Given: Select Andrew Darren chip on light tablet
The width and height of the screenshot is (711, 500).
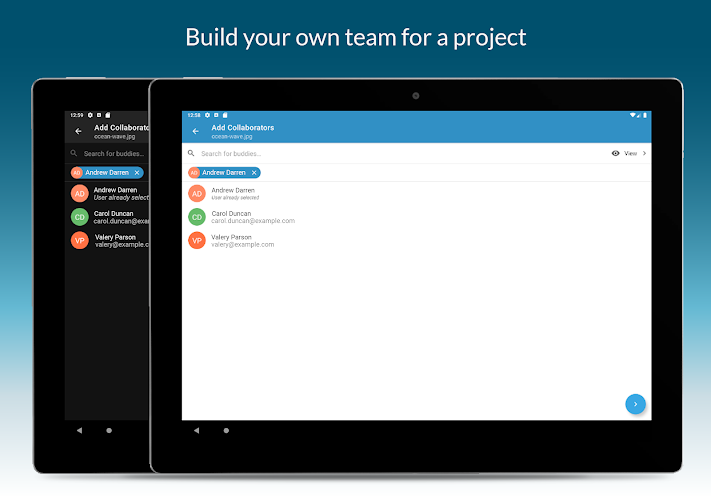Looking at the screenshot, I should [224, 173].
